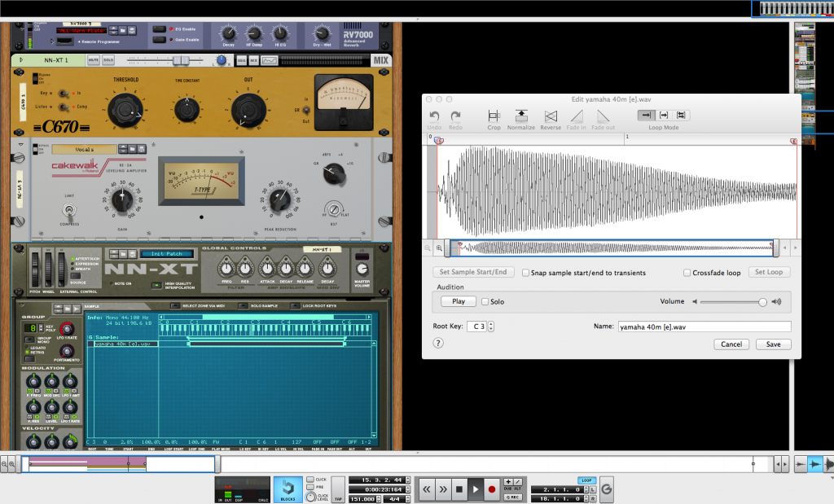This screenshot has height=504, width=834.
Task: Toggle Loop mode in transport
Action: click(586, 480)
